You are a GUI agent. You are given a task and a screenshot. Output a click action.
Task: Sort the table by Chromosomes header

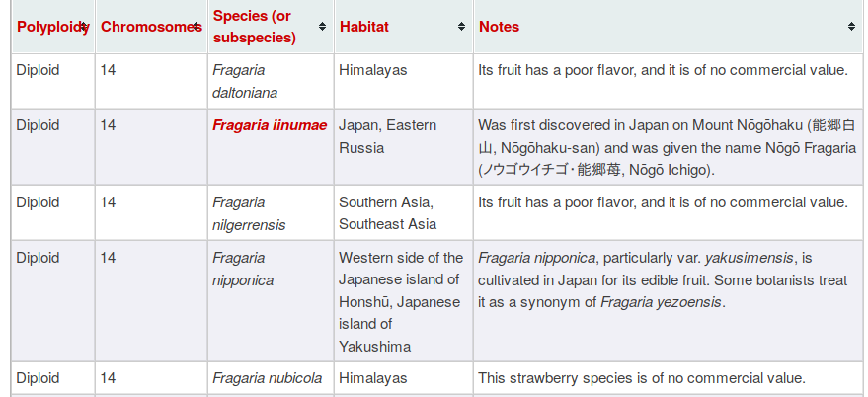tap(148, 27)
